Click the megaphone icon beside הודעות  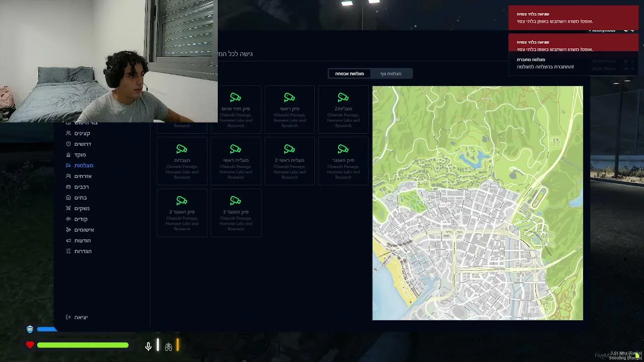(x=68, y=240)
